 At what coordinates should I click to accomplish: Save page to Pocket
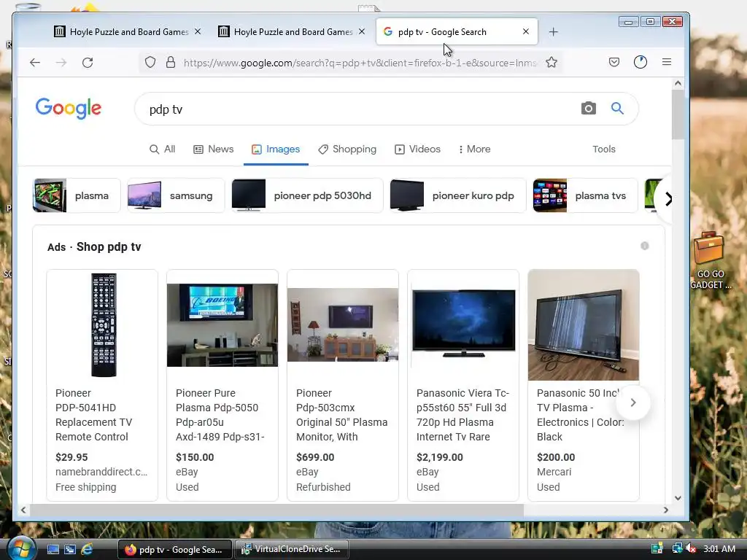pos(614,62)
